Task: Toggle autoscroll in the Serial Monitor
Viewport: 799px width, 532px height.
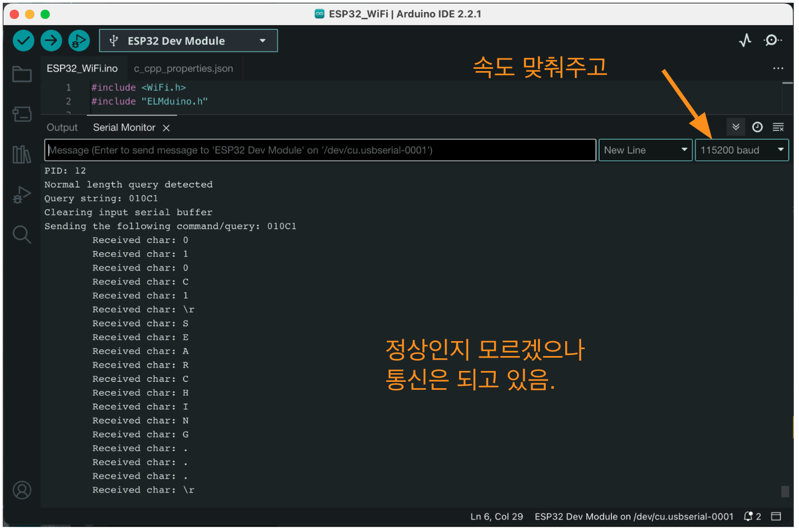Action: (x=736, y=127)
